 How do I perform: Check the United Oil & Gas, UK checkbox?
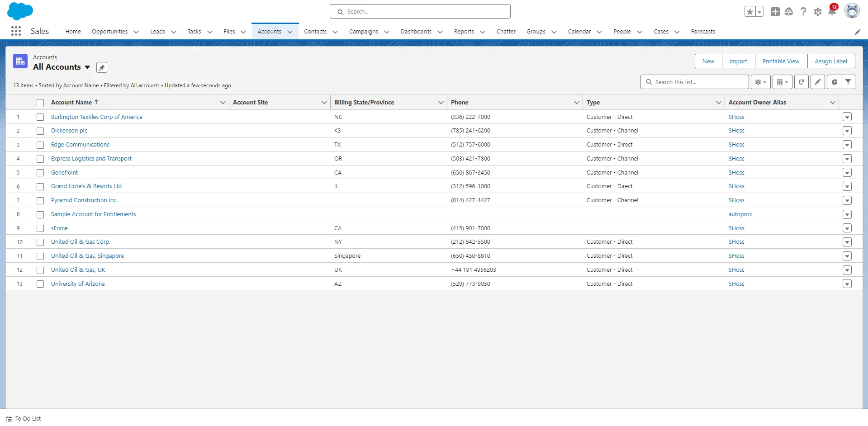[40, 270]
